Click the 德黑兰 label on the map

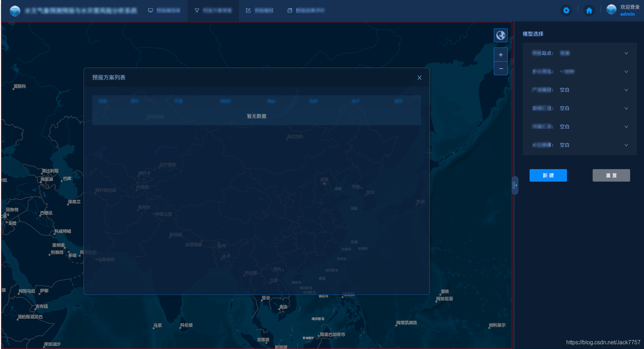tap(74, 202)
